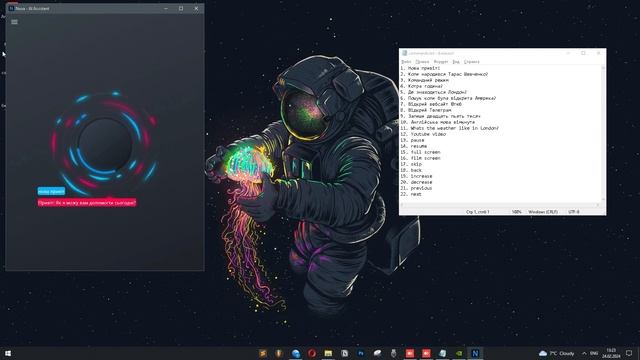Image resolution: width=640 pixels, height=360 pixels.
Task: Click the '21. previous' line in Notepad
Action: coord(416,188)
